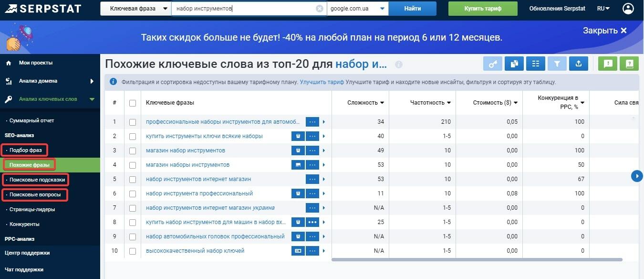
Task: Click the shopping icon for 'купить набор инструментов для машин'
Action: [298, 222]
